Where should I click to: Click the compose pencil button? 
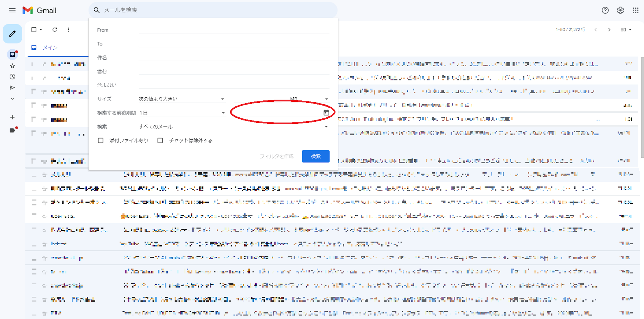[13, 34]
